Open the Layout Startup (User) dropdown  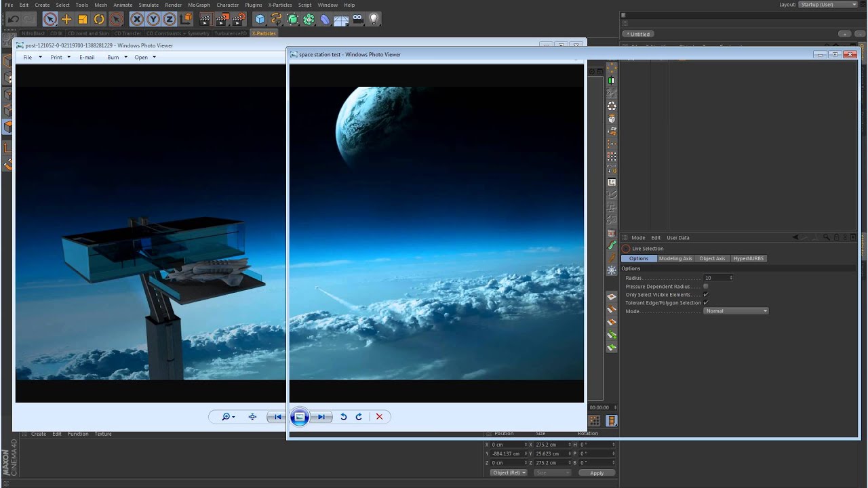click(827, 4)
